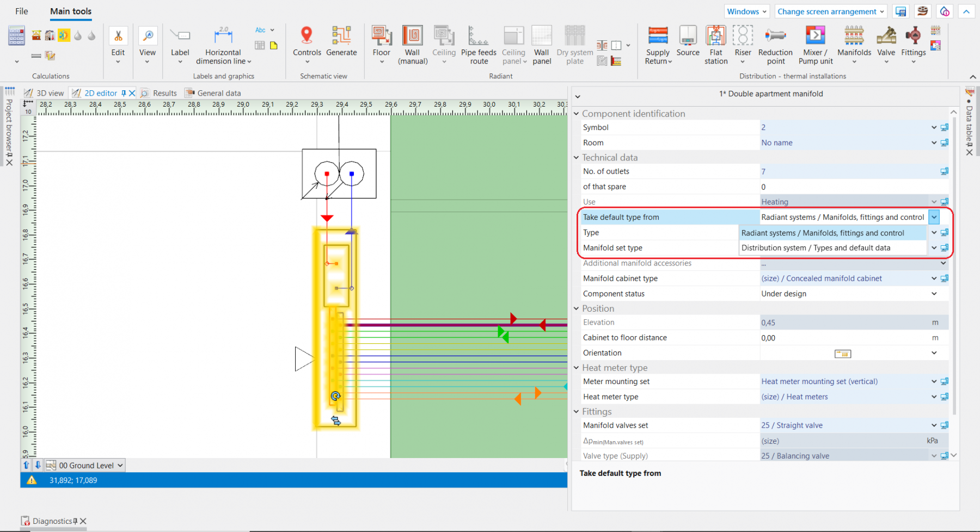Expand the Windows dropdown menu
Screen dimensions: 980x532
click(746, 11)
